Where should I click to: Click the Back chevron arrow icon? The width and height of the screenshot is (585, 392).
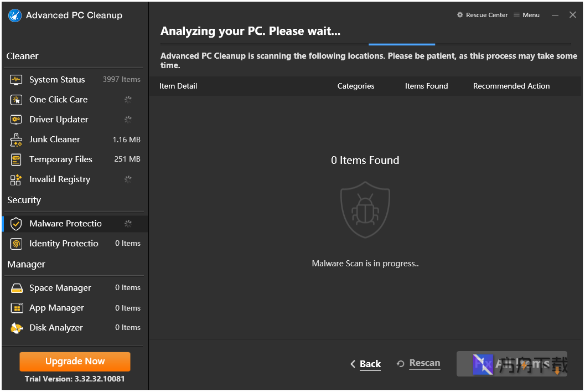353,364
